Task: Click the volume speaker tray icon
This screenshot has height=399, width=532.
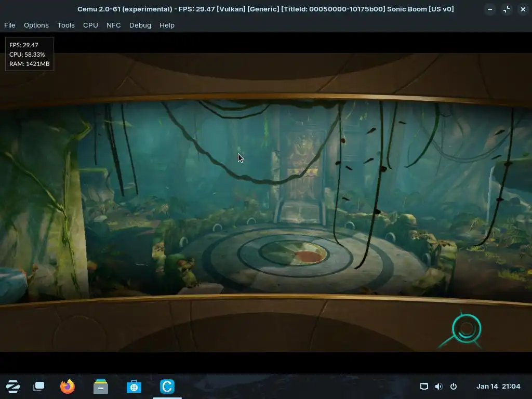Action: point(438,386)
